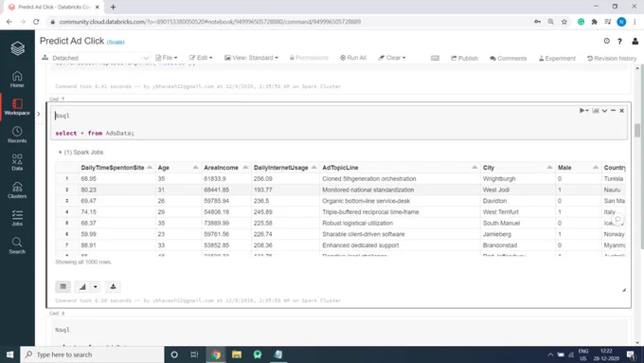Expand the left workspace panel arrow

[x=39, y=114]
